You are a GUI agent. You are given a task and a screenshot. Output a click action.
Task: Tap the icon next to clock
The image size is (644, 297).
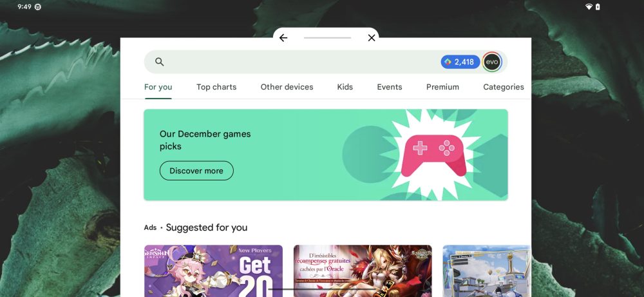pyautogui.click(x=38, y=7)
